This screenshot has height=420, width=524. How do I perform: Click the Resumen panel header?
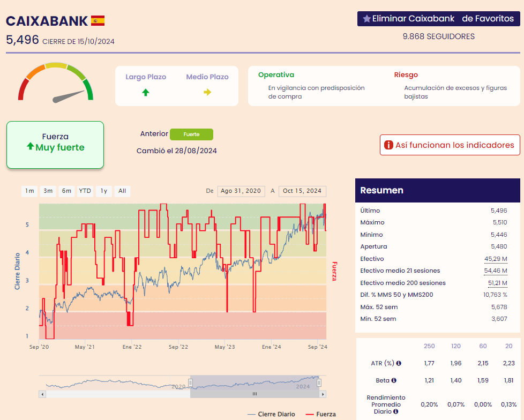(437, 191)
